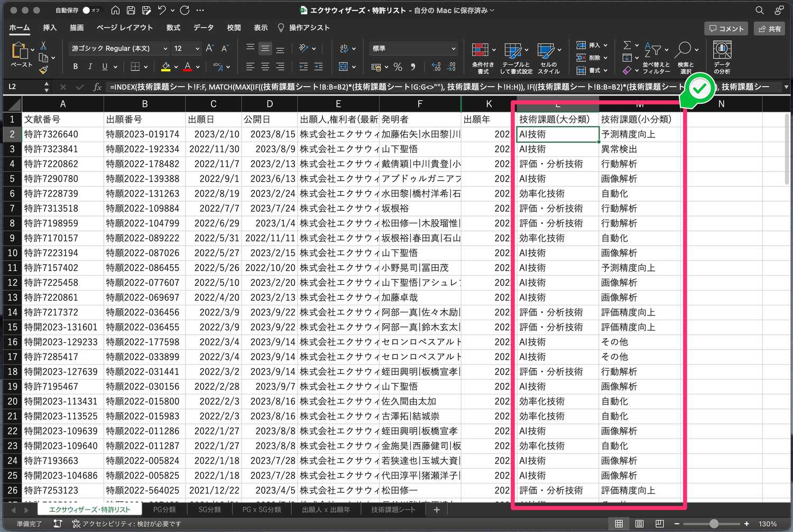Viewport: 793px width, 532px height.
Task: Click the Redo icon
Action: point(185,11)
